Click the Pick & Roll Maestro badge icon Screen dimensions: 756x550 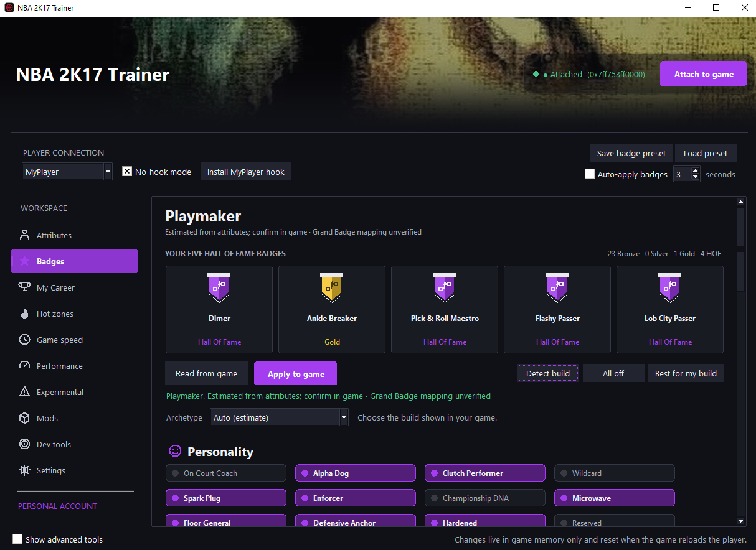[444, 287]
